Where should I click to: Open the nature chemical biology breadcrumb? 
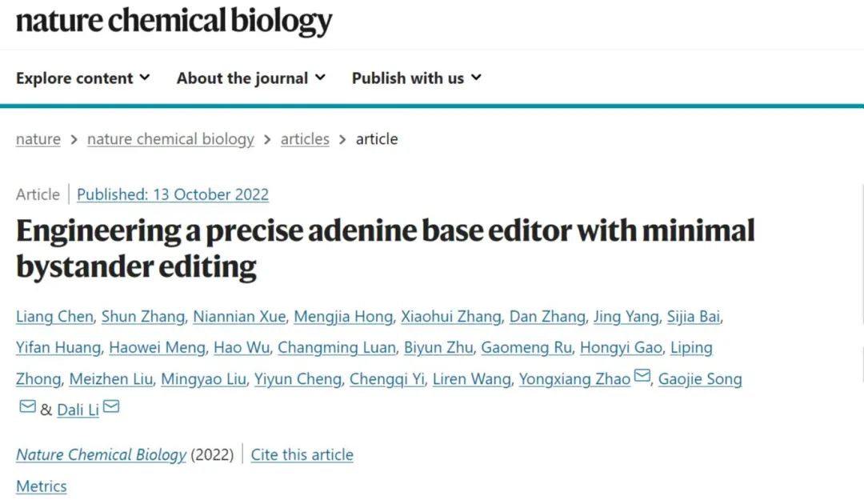(171, 139)
